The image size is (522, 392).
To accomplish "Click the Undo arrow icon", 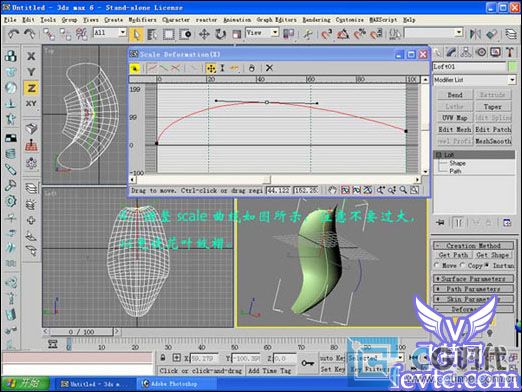I will 14,34.
